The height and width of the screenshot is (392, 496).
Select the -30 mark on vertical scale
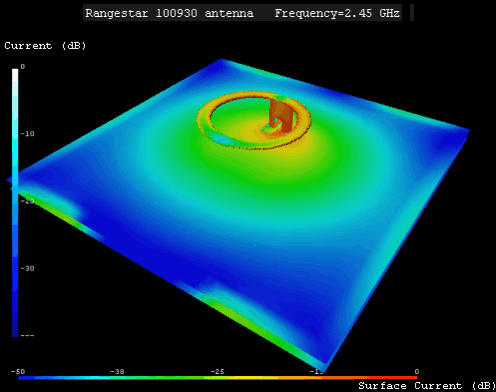[x=27, y=268]
